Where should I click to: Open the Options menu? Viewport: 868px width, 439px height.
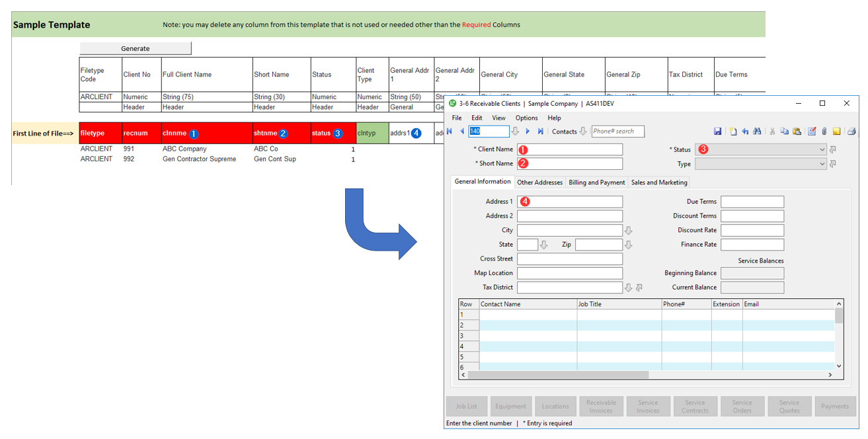(526, 118)
